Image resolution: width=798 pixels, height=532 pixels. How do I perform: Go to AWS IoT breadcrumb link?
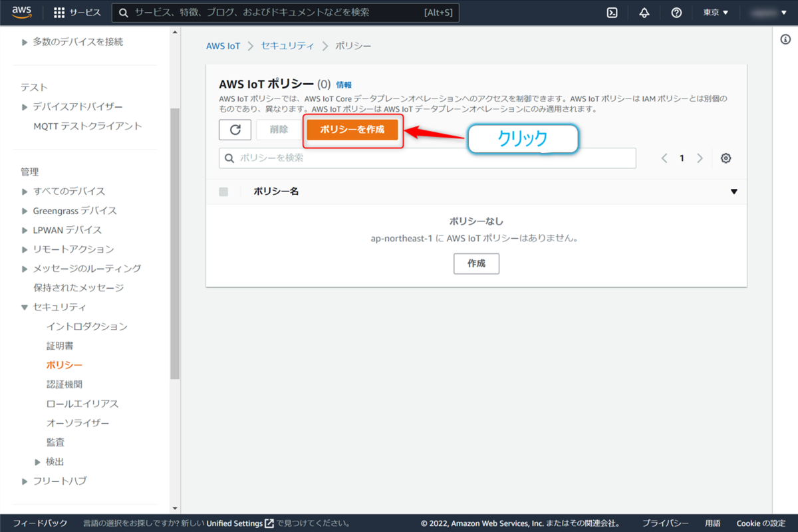click(x=223, y=46)
